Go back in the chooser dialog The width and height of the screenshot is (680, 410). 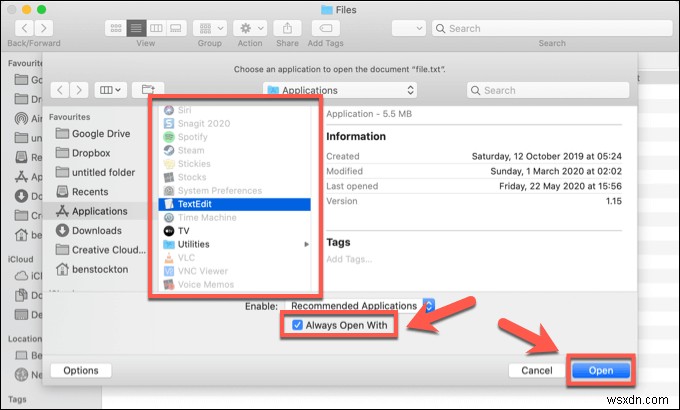coord(60,90)
